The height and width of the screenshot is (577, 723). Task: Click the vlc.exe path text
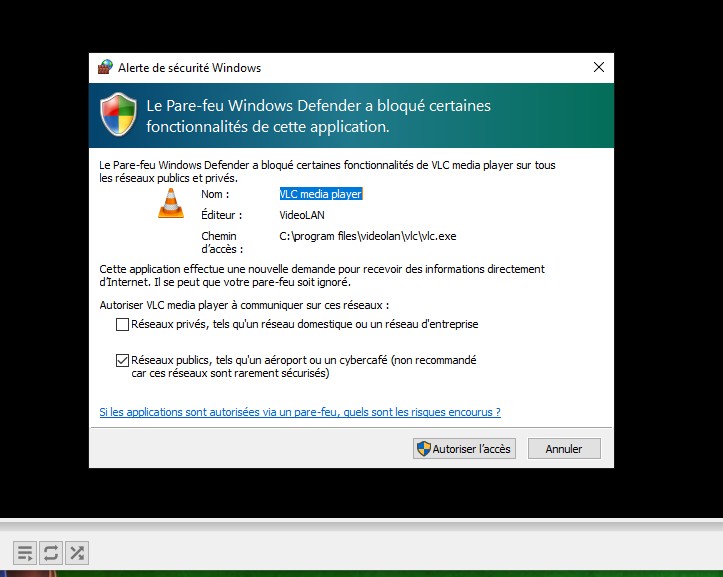(367, 236)
